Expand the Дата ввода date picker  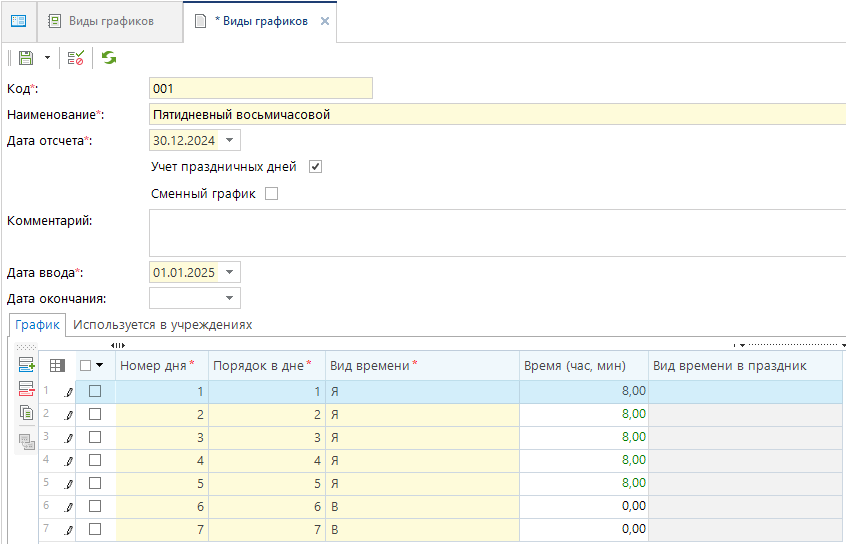[231, 272]
